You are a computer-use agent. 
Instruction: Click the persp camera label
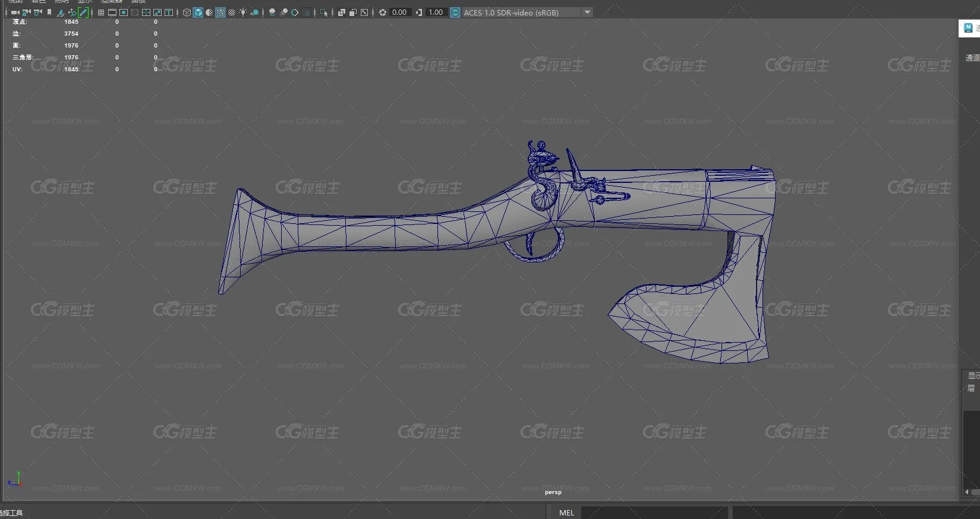tap(553, 492)
